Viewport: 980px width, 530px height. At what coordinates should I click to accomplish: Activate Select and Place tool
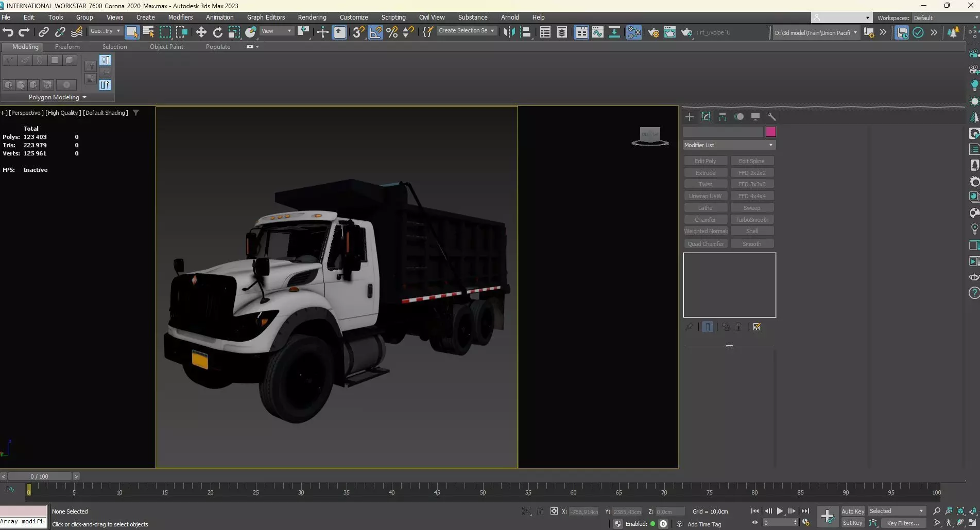click(251, 32)
